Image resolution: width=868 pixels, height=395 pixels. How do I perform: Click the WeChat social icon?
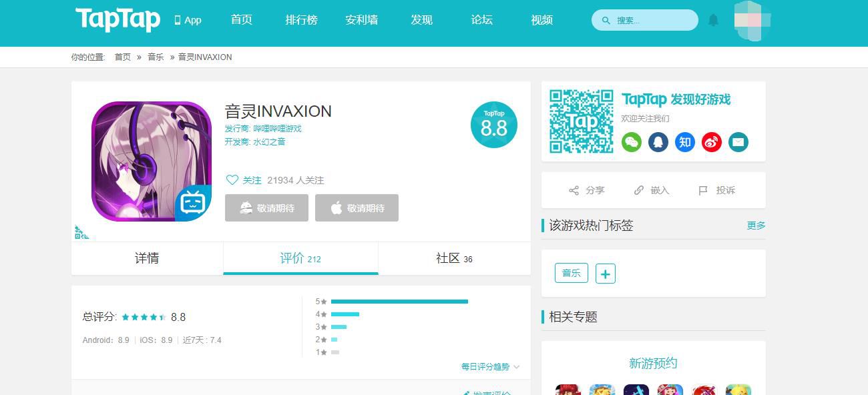632,142
